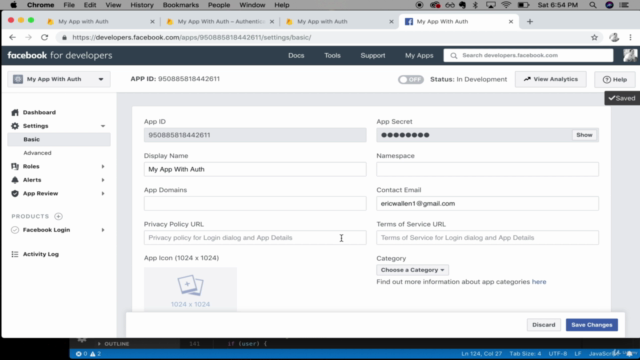Click the App Domains input field
This screenshot has height=360, width=640.
click(x=255, y=204)
